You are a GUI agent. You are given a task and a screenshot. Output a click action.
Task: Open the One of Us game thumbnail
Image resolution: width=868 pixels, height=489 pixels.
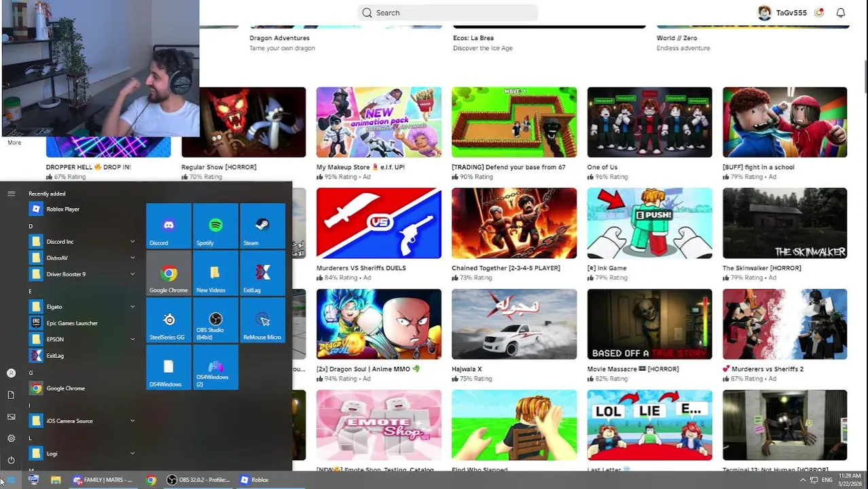pyautogui.click(x=650, y=122)
